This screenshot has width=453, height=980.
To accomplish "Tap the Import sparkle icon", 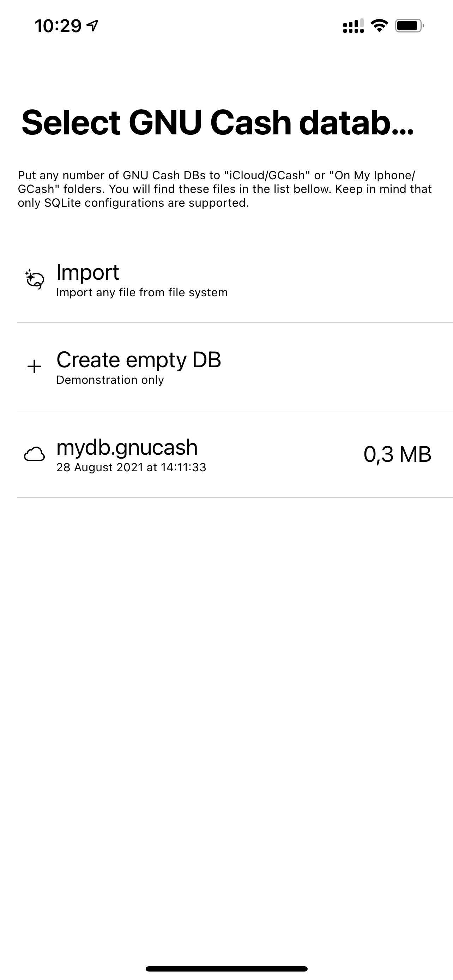I will pos(34,279).
